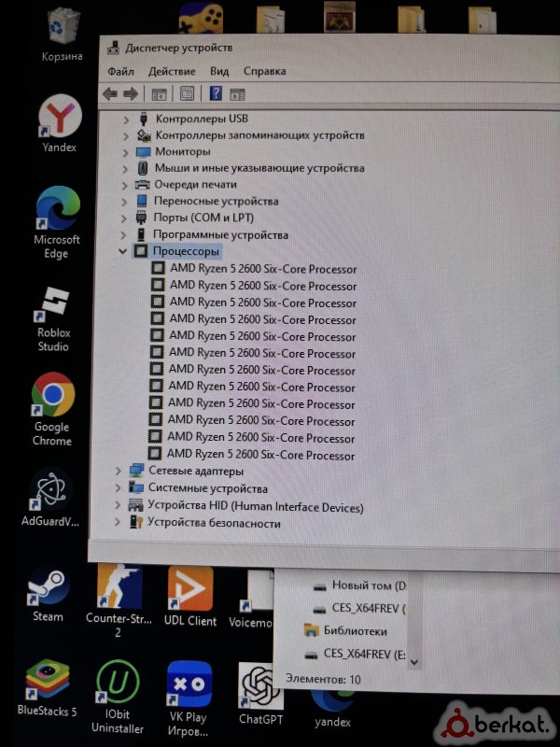Open the Действие menu
The image size is (560, 747).
tap(172, 71)
